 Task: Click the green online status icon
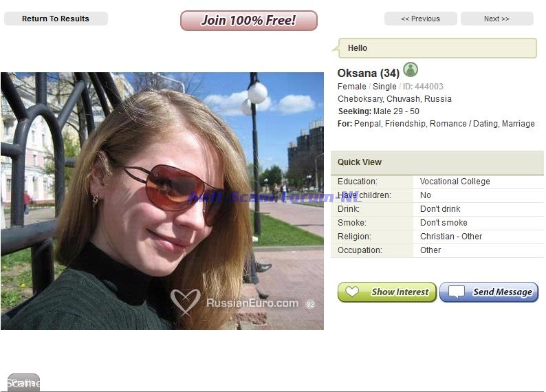click(x=411, y=69)
